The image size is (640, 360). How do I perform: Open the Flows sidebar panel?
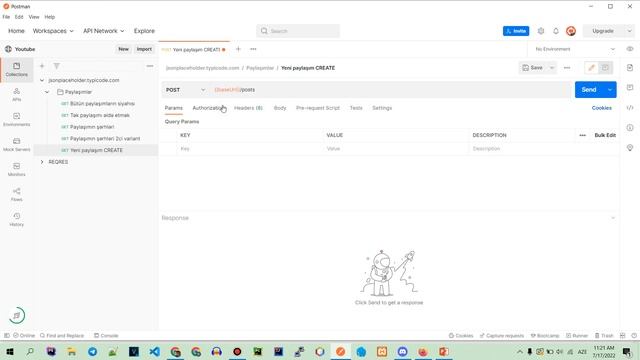16,194
